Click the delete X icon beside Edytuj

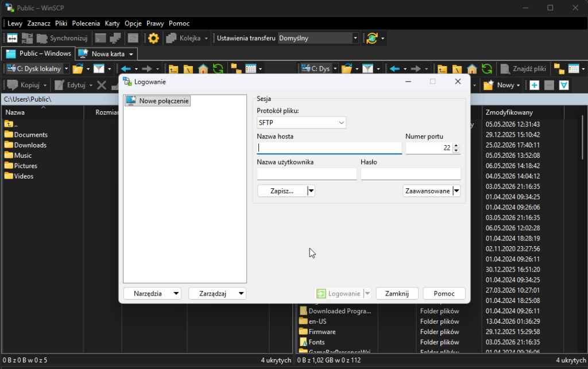pos(102,85)
